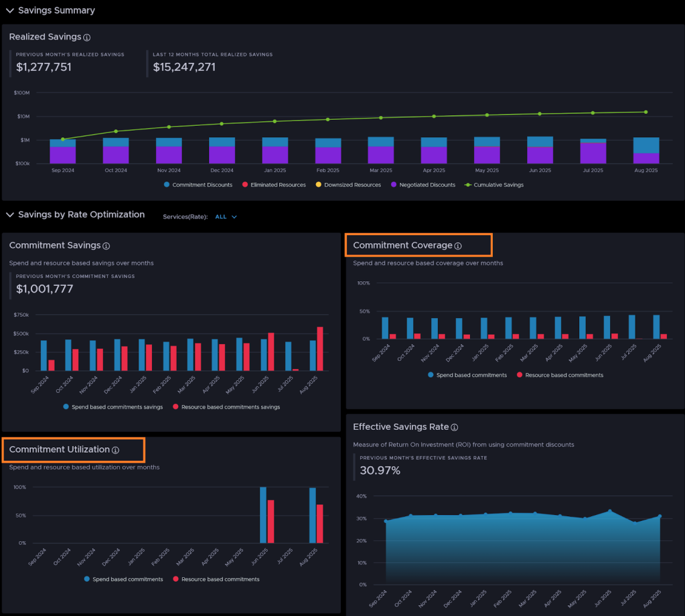
Task: Show info tooltip for Effective Savings Rate
Action: [454, 427]
